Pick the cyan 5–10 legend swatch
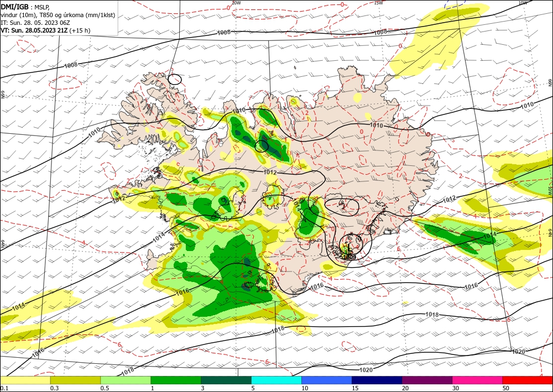 coord(276,380)
